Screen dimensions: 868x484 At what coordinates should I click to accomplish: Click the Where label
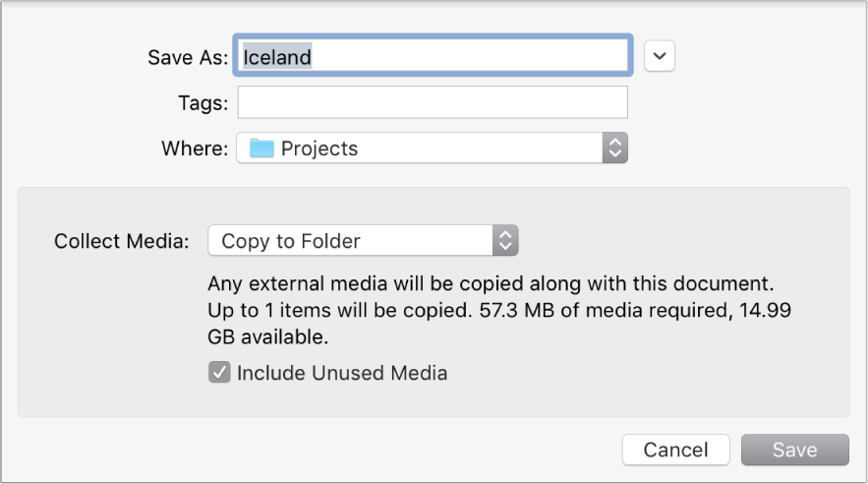pos(195,149)
